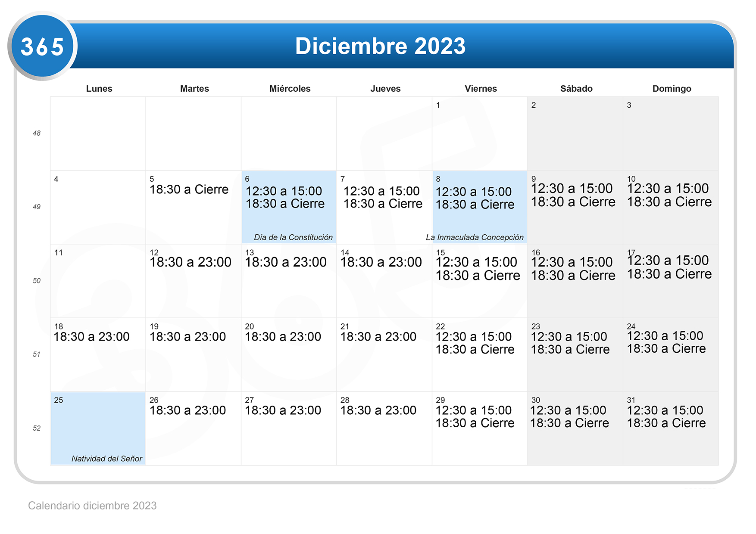756x534 pixels.
Task: Click the Domingo column header
Action: tap(672, 88)
